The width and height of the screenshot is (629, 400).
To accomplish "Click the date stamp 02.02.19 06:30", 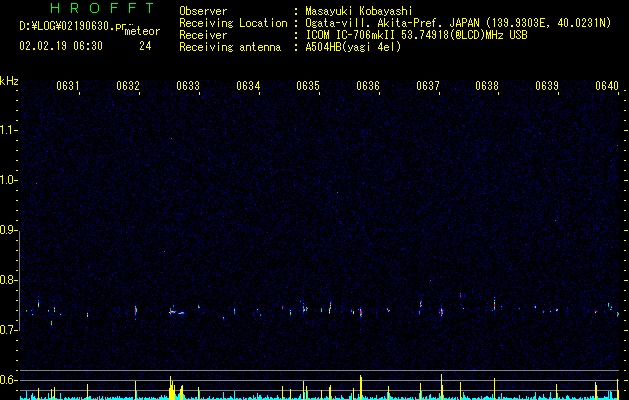I will 61,46.
